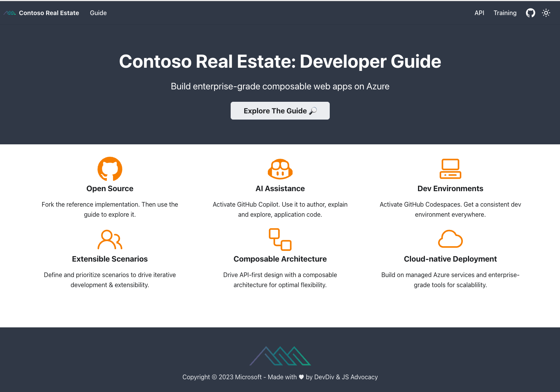Toggle light/dark mode sun icon
This screenshot has height=392, width=560.
pyautogui.click(x=546, y=13)
